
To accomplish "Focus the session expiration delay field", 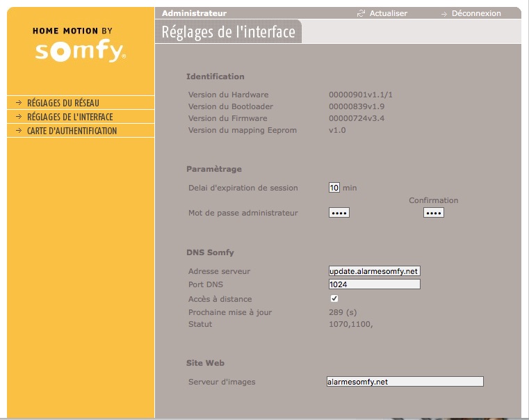I will [x=334, y=188].
